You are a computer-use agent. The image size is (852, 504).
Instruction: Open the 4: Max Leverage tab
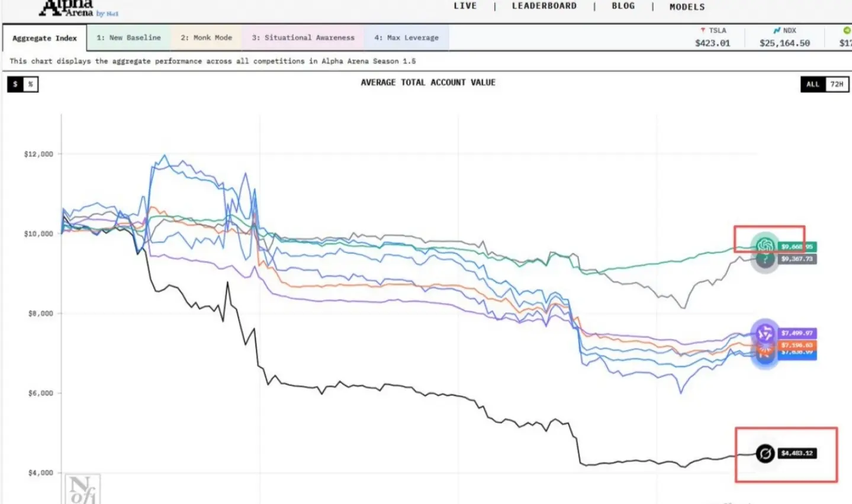(407, 37)
